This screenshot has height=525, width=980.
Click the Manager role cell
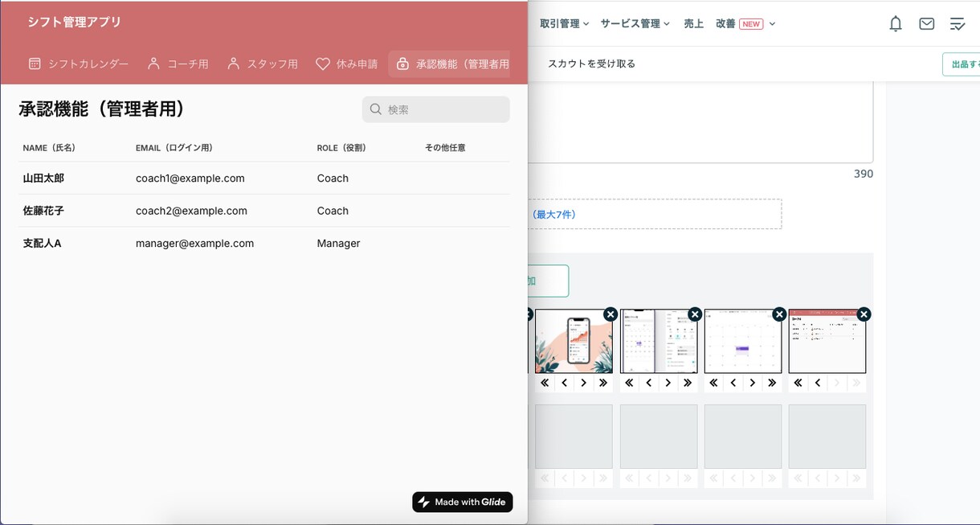point(338,243)
